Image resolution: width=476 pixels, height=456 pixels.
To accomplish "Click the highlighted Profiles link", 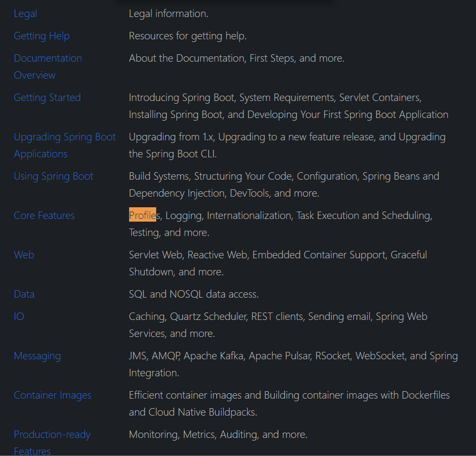I will tap(143, 215).
